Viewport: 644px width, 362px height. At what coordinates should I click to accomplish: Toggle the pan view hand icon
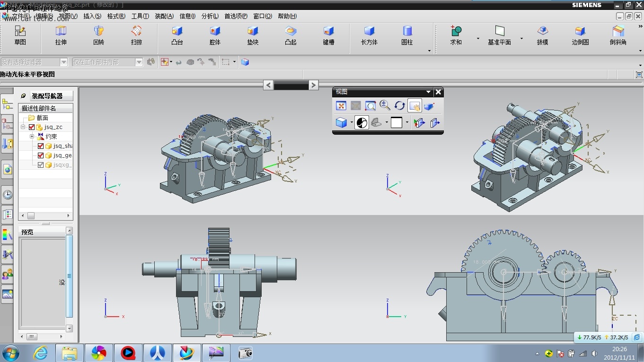click(x=415, y=106)
